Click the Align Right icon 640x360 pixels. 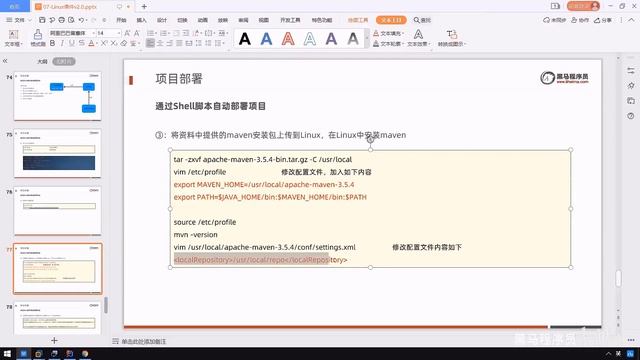click(x=169, y=43)
